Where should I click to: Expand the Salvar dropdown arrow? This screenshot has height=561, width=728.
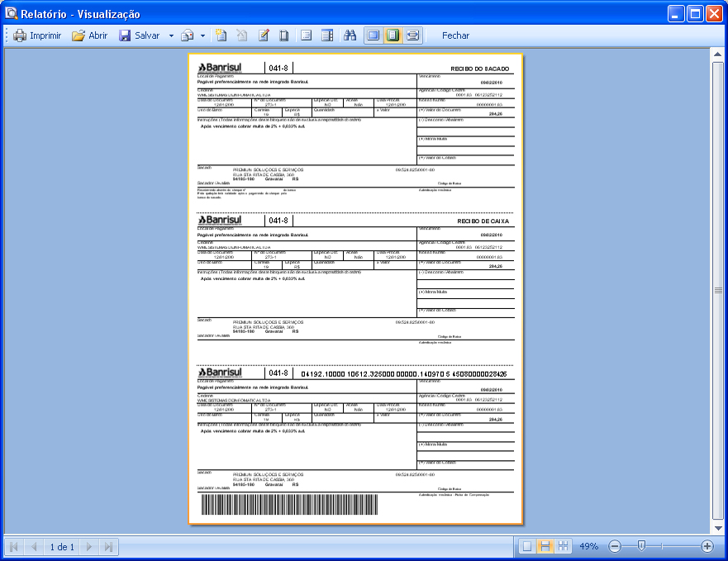(171, 36)
